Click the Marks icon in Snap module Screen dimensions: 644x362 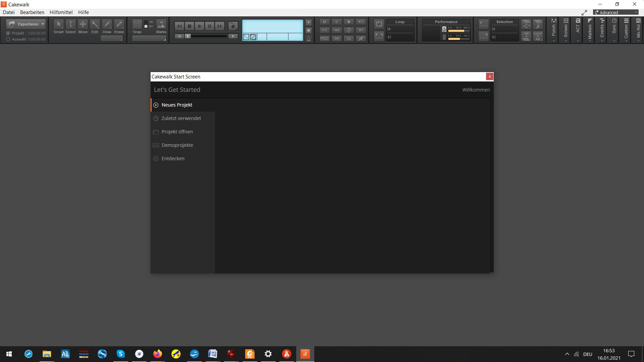tap(161, 24)
